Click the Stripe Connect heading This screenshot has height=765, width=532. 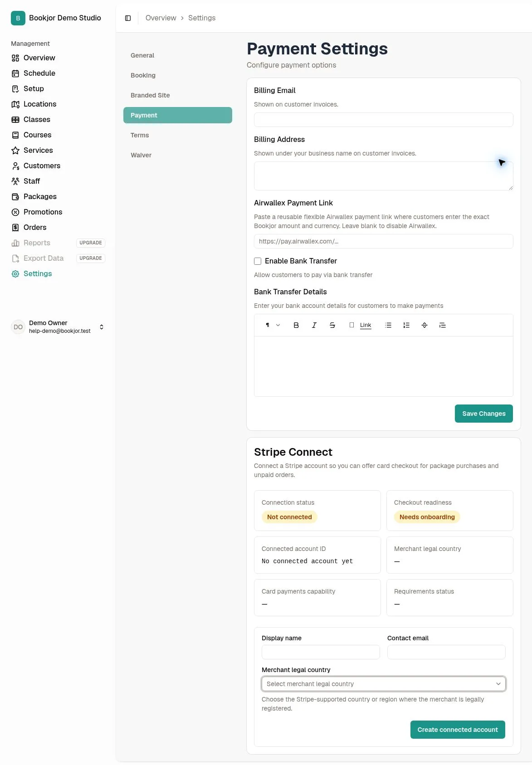click(293, 452)
